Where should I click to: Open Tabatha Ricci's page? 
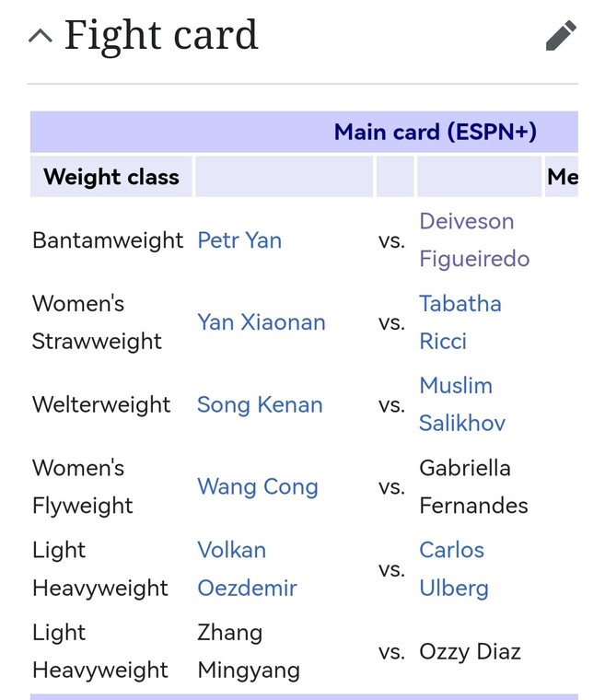tap(460, 322)
